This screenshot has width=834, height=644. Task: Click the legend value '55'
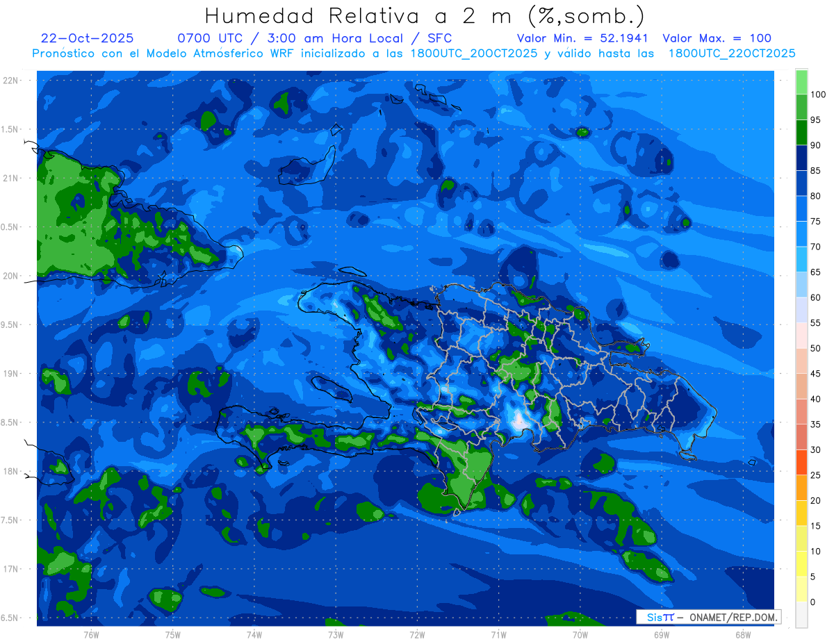tap(815, 323)
